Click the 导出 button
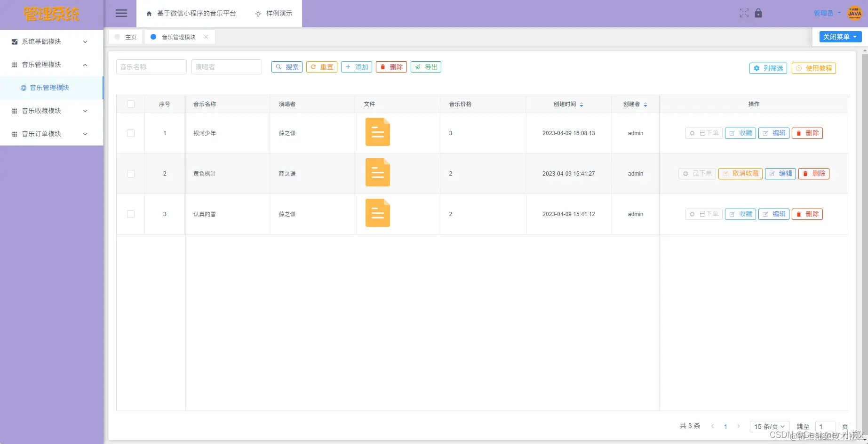868x444 pixels. coord(426,67)
